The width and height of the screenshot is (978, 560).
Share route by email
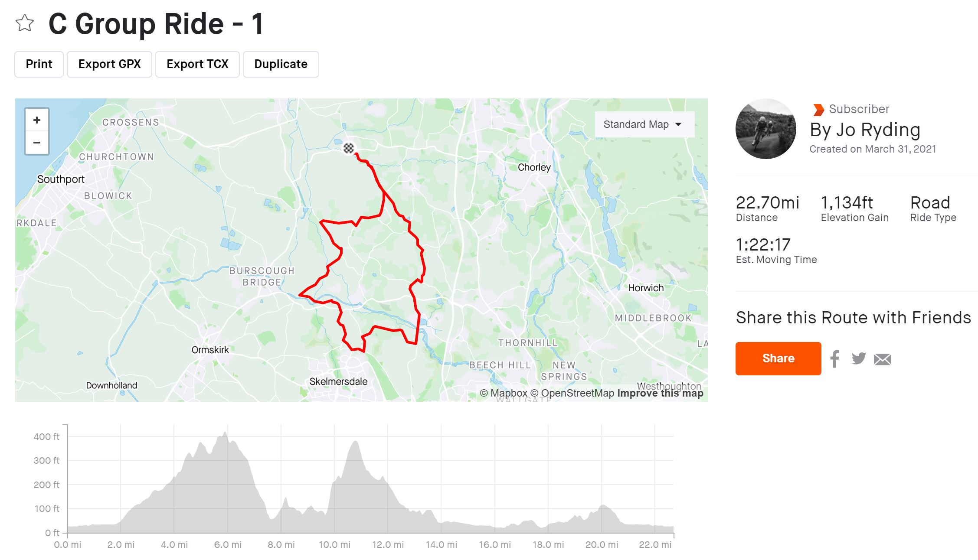(x=882, y=359)
